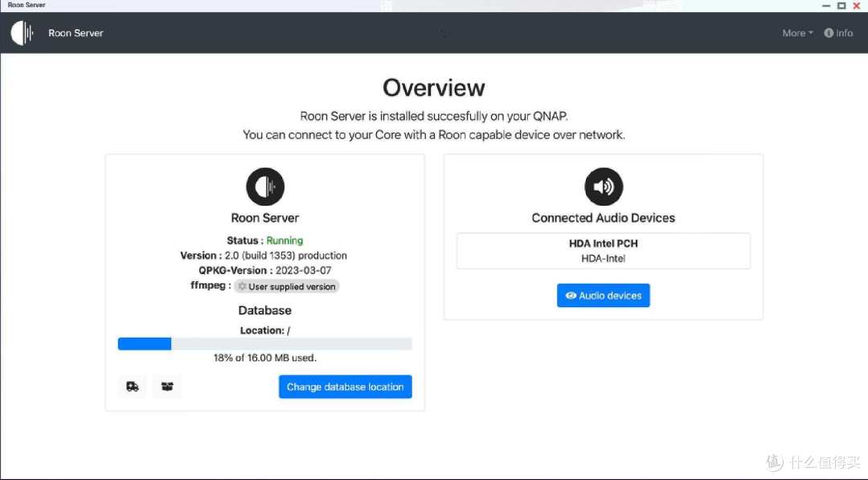868x480 pixels.
Task: Click the Version 2.0 (build 1353) production text
Action: (x=264, y=256)
